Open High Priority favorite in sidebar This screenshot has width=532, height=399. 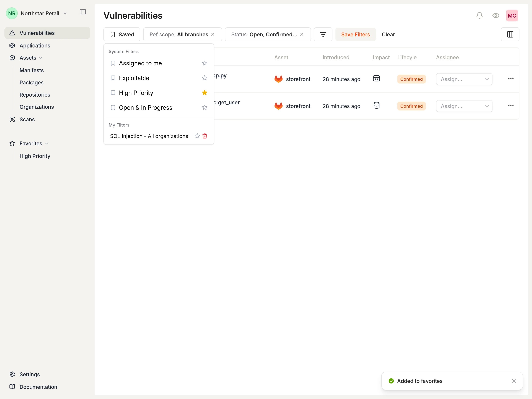(x=35, y=156)
